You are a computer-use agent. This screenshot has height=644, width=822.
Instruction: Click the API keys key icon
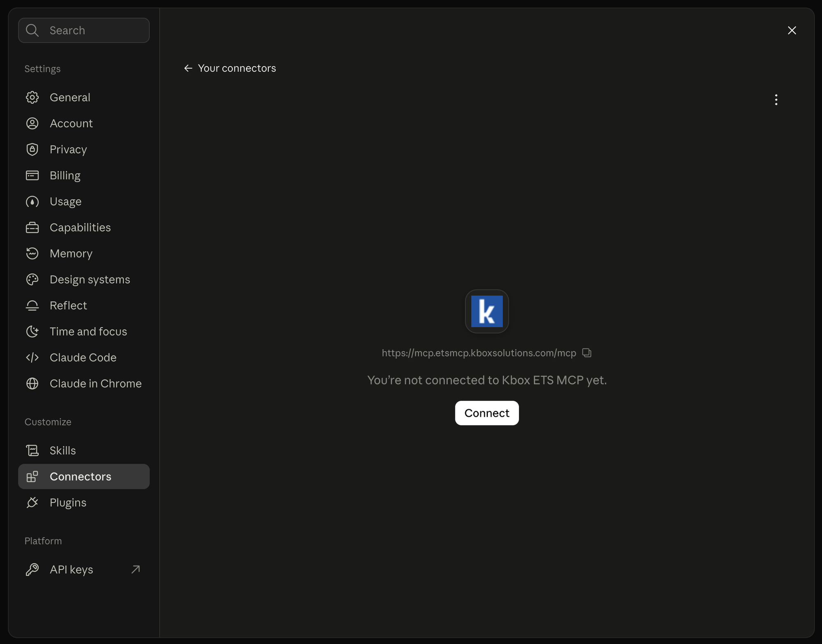point(32,570)
